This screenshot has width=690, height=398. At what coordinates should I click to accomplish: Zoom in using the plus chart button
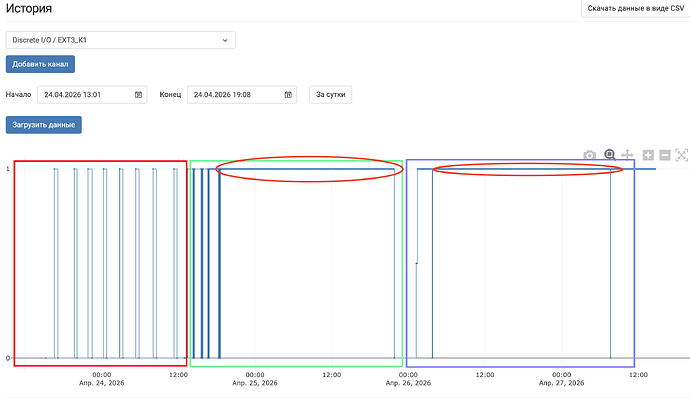coord(648,155)
